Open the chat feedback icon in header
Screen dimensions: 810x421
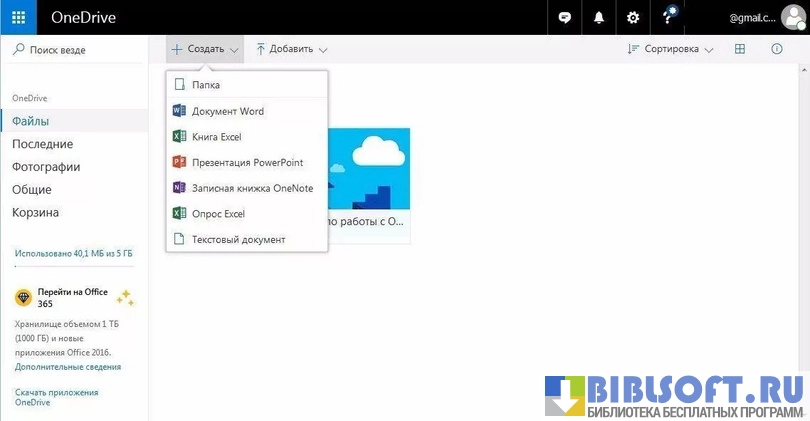pos(565,17)
